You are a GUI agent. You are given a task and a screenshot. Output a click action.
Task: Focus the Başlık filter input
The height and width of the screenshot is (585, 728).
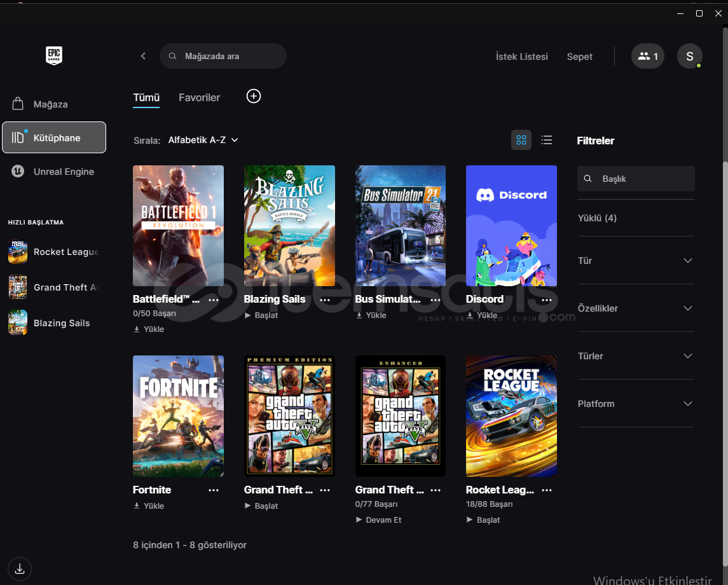pyautogui.click(x=636, y=179)
